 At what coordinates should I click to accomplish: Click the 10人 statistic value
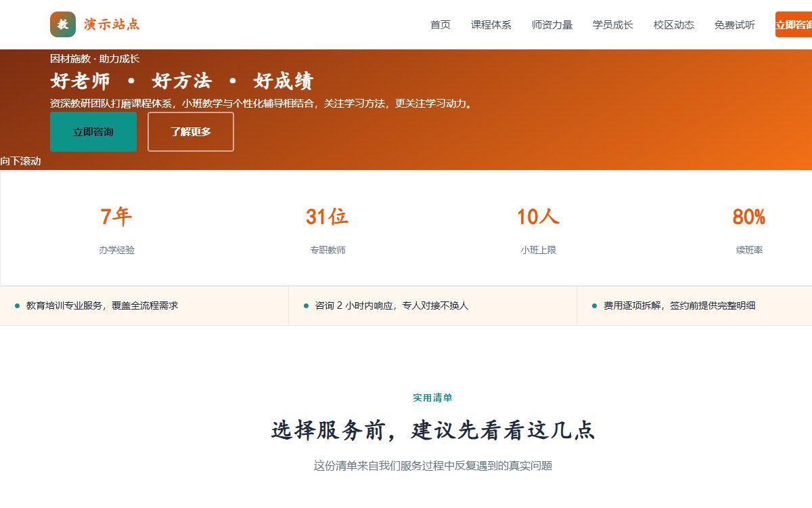tap(539, 217)
